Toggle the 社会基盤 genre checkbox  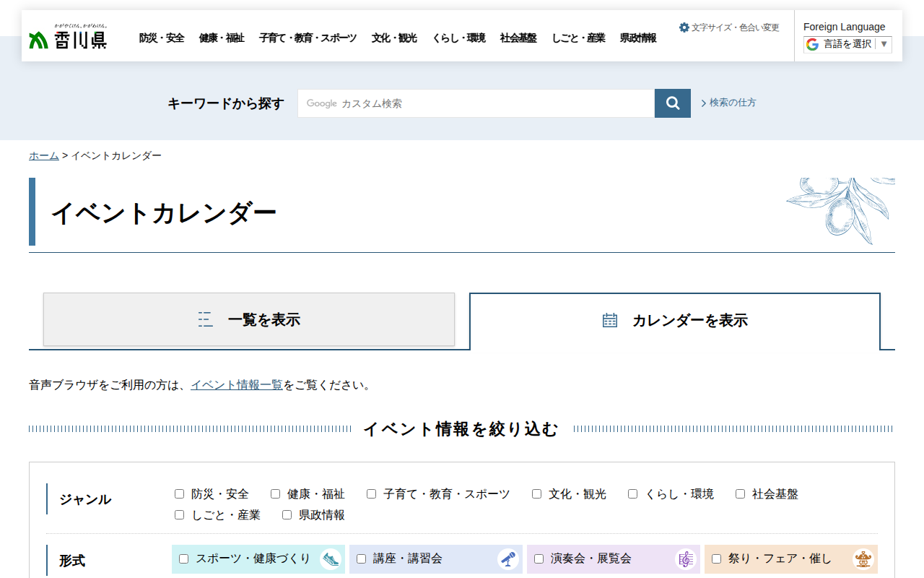click(740, 494)
